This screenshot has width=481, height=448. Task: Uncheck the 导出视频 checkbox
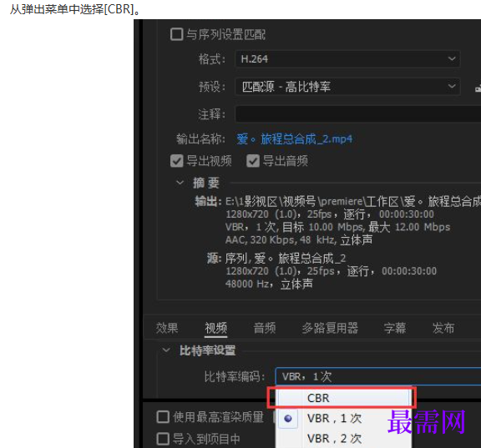point(177,161)
